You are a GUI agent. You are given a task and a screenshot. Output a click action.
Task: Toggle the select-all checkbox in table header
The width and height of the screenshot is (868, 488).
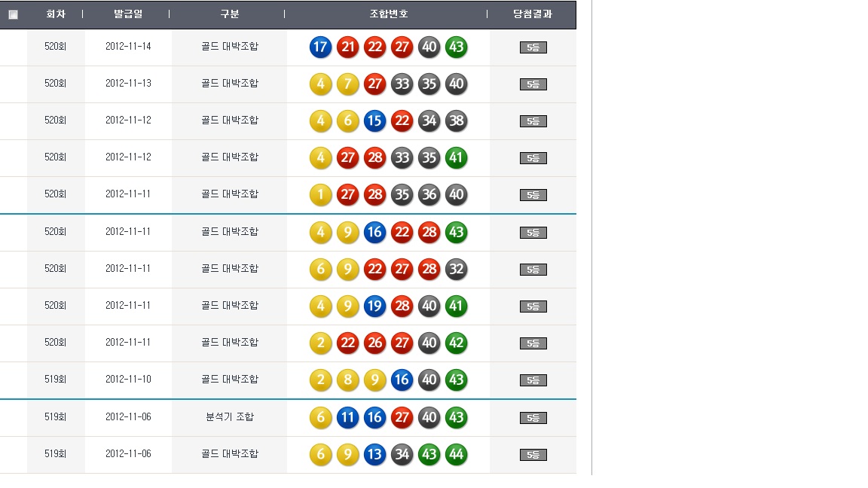pyautogui.click(x=13, y=14)
